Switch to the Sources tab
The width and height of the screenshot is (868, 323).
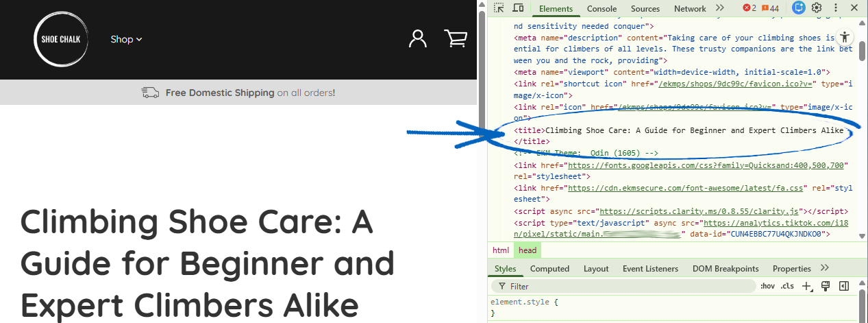click(645, 9)
